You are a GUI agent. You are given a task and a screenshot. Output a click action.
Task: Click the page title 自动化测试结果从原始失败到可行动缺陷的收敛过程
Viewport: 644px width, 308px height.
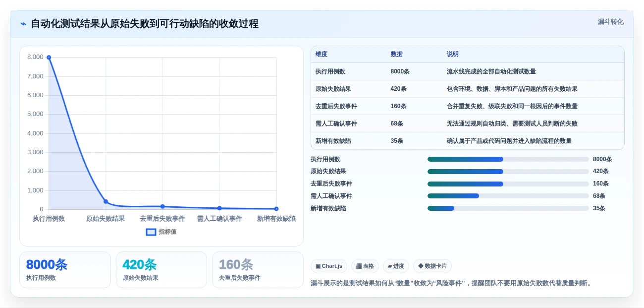(x=145, y=24)
